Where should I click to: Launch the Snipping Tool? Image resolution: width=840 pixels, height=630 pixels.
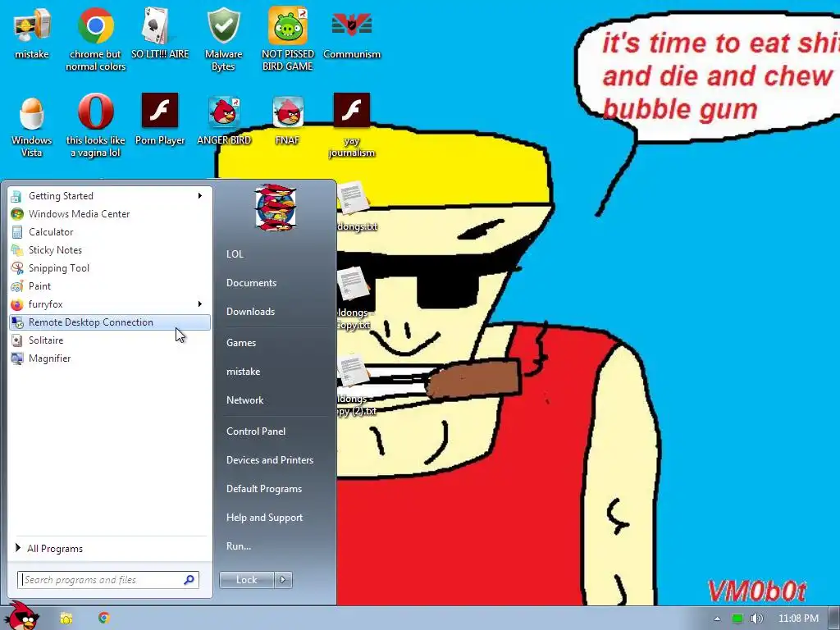(x=110, y=268)
